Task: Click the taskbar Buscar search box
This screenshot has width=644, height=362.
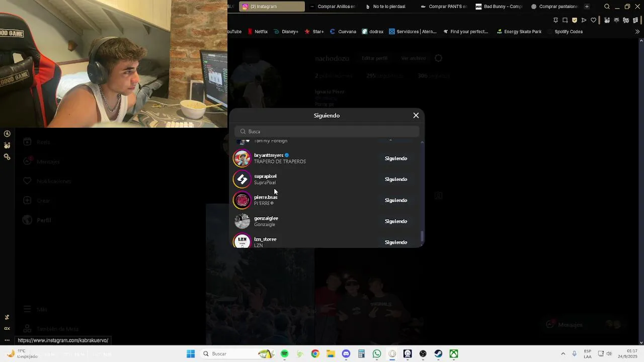Action: 238,354
